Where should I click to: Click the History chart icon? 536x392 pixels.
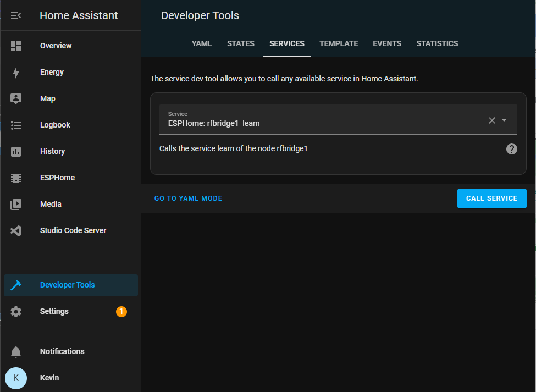click(x=16, y=152)
